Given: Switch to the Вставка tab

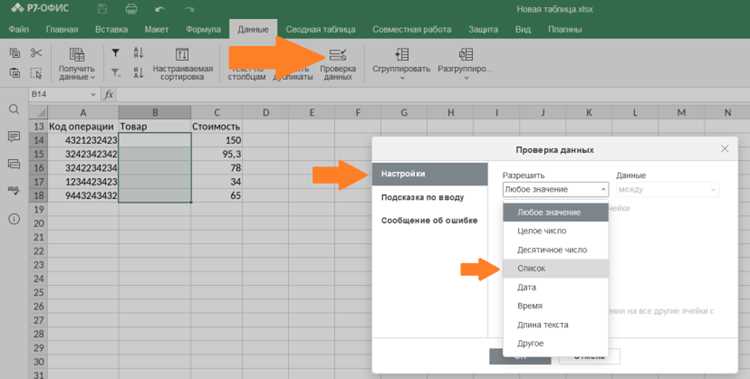Looking at the screenshot, I should point(111,29).
